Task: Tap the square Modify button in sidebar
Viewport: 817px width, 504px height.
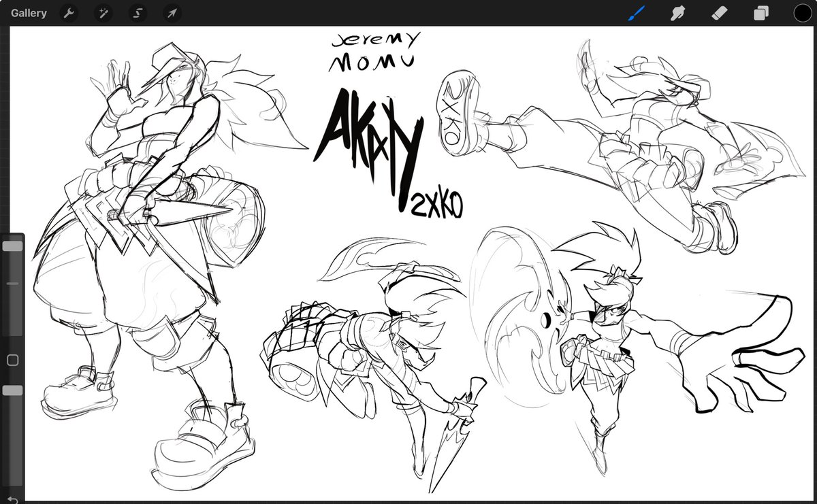Action: [x=12, y=360]
